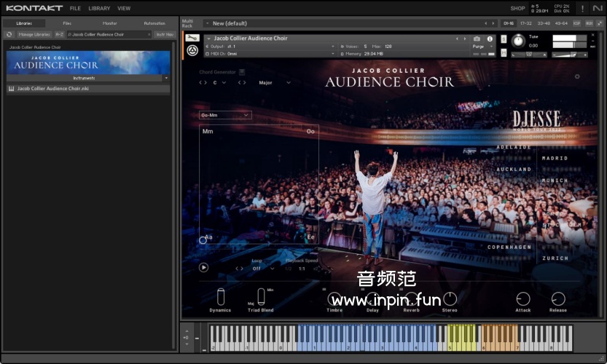Refresh the libraries list
The height and width of the screenshot is (364, 607).
pyautogui.click(x=9, y=34)
